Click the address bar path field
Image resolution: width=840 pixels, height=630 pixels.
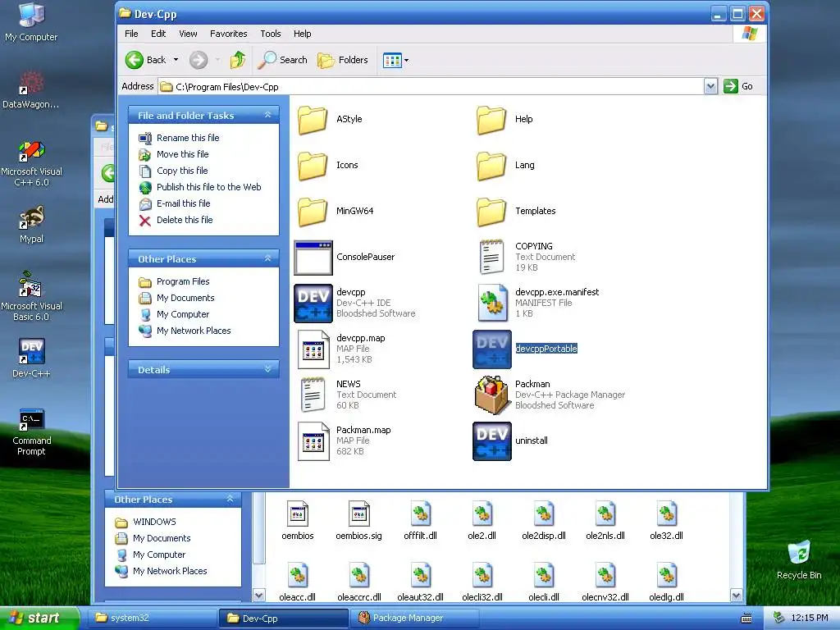coord(431,86)
